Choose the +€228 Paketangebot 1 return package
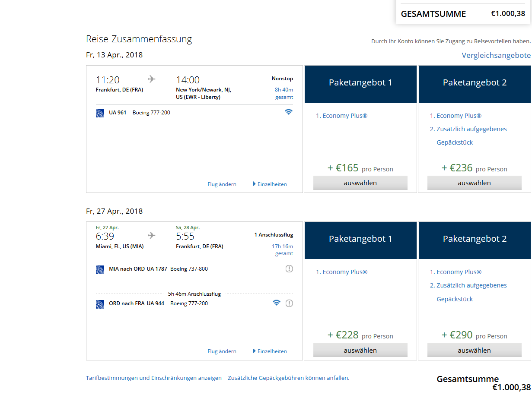532x398 pixels. [360, 350]
